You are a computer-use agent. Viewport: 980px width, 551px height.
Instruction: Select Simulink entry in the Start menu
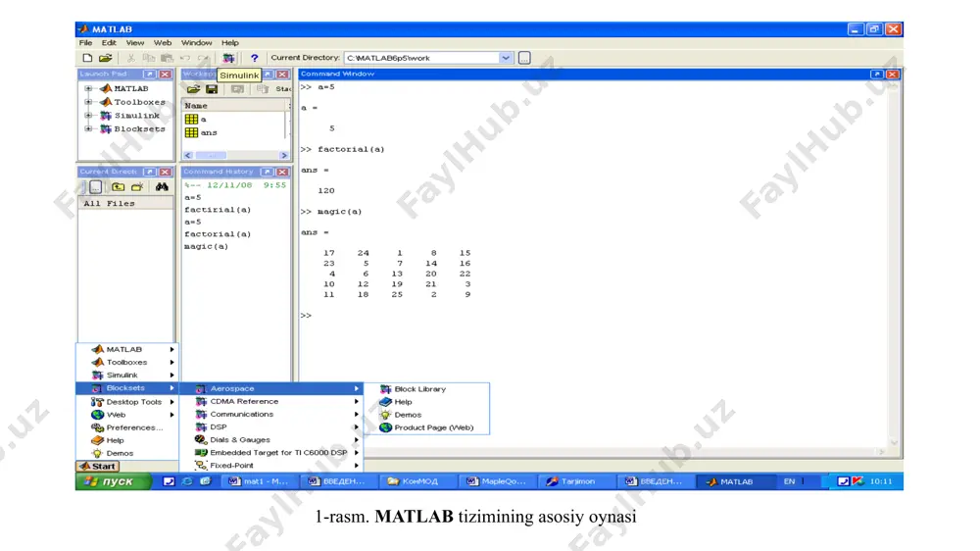click(127, 376)
